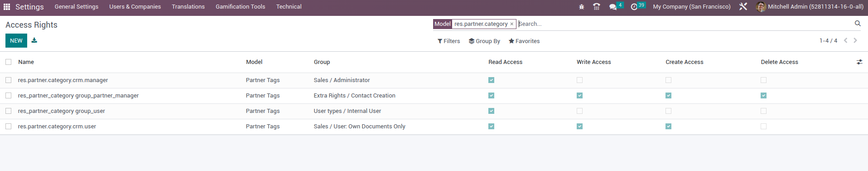Open the activities clock icon
Viewport: 868px width, 171px height.
[634, 7]
